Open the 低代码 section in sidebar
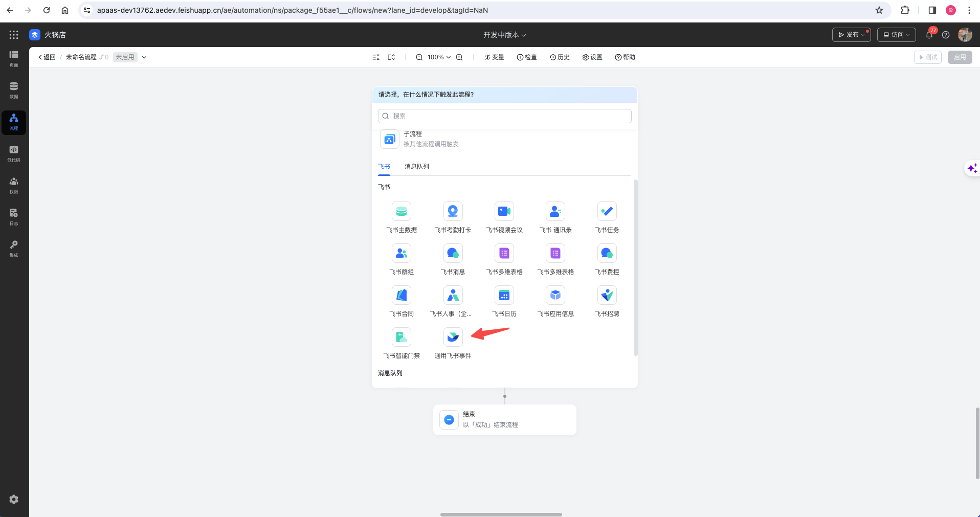Viewport: 980px width, 517px height. (x=14, y=154)
